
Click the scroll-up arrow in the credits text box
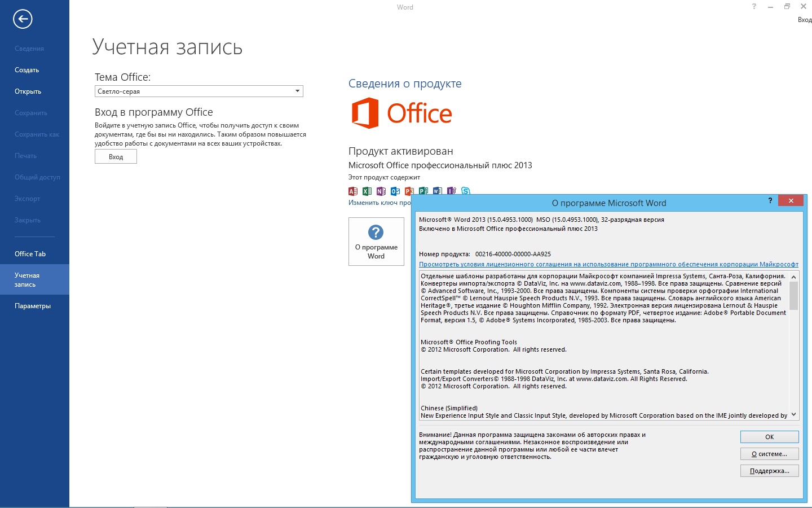click(x=794, y=277)
